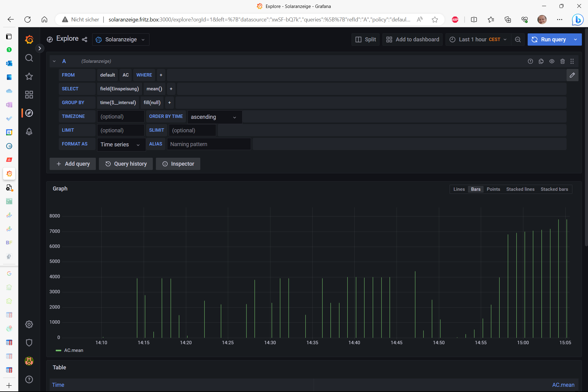Screen dimensions: 588x392
Task: Click the Server admin shield icon
Action: 29,343
